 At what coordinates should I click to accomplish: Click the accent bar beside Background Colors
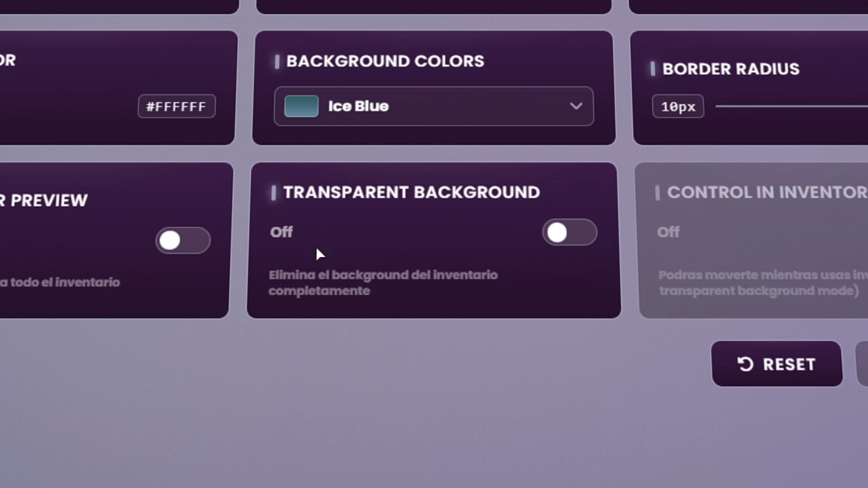277,62
